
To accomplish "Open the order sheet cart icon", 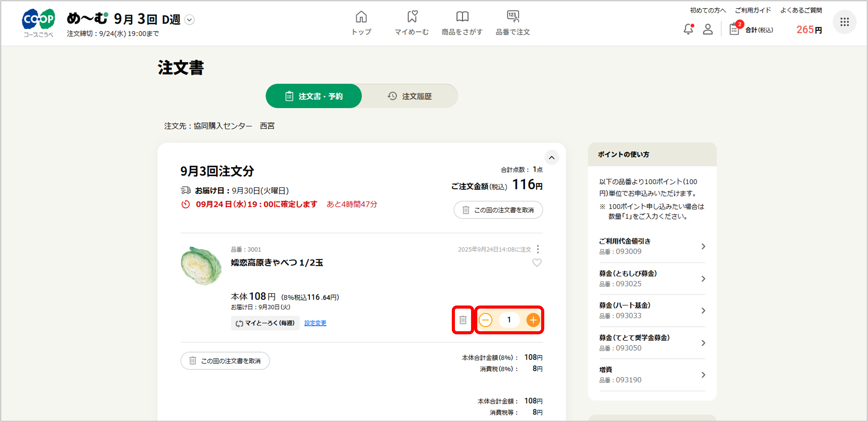I will point(735,30).
